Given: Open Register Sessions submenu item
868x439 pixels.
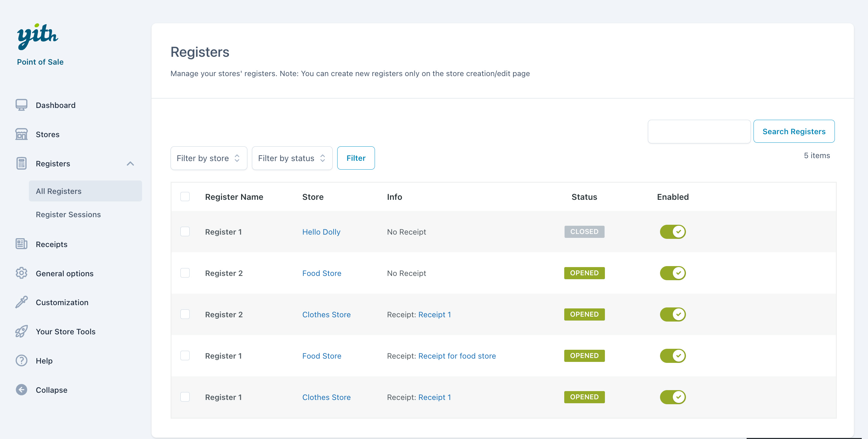Looking at the screenshot, I should click(x=68, y=215).
